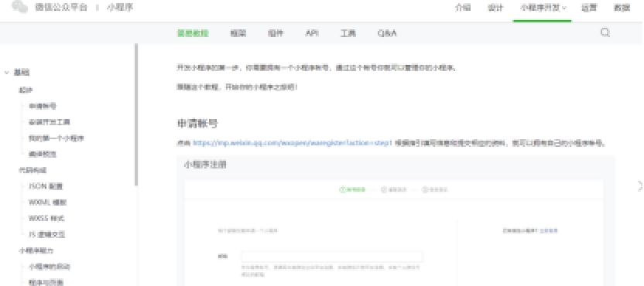Viewport: 644px width, 286px height.
Task: Click the first step indicator in the registration image
Action: (352, 190)
